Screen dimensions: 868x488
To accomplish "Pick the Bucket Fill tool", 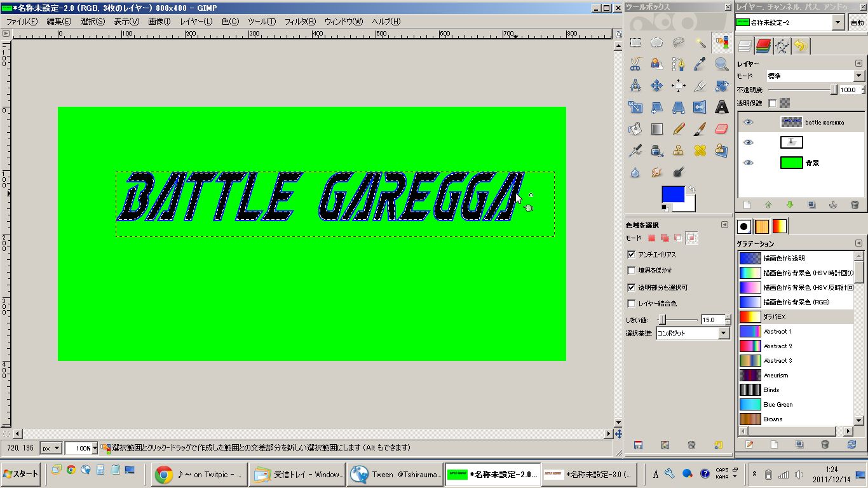I will 635,129.
